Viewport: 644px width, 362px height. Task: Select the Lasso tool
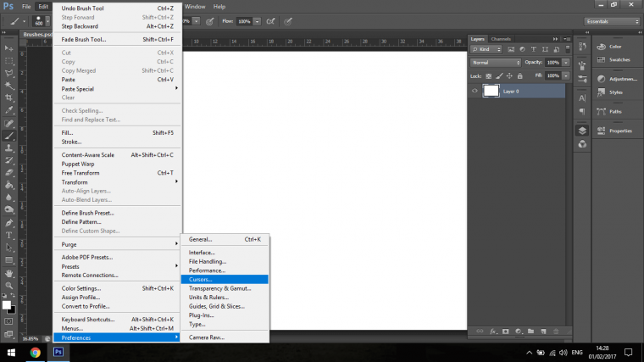(x=8, y=73)
